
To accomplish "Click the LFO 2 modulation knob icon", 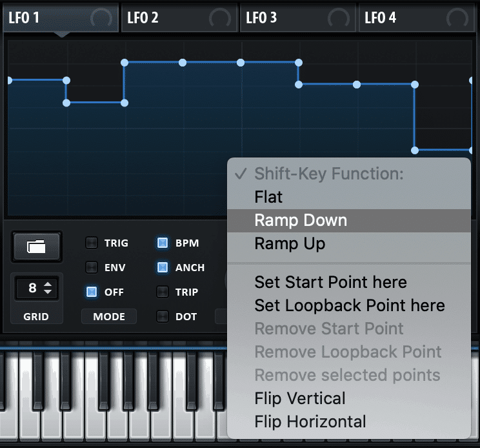I will pos(220,18).
